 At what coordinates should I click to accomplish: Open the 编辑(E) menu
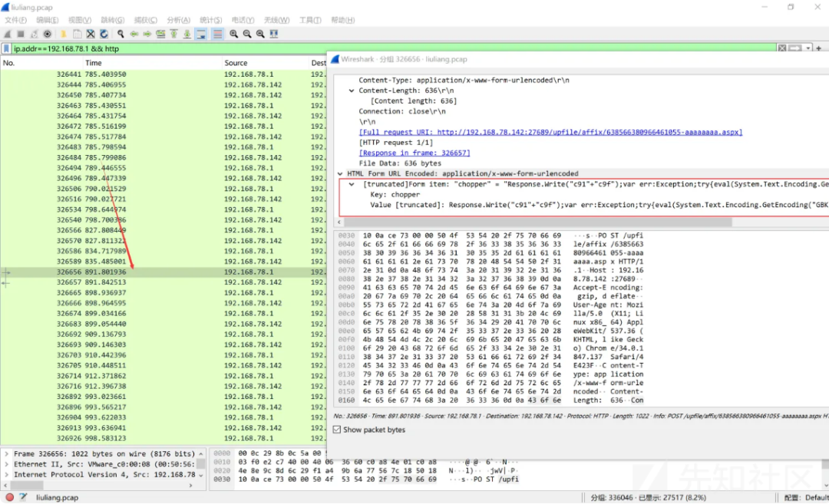[x=47, y=20]
